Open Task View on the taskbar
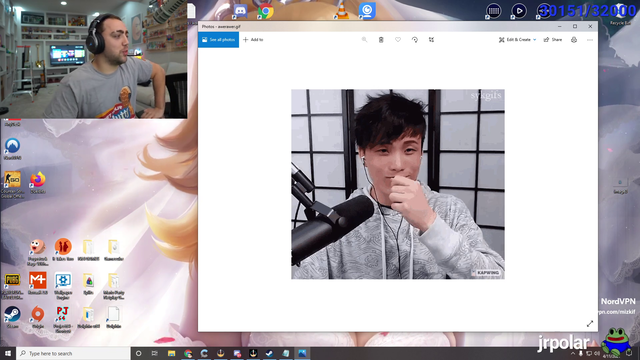Viewport: 640px width, 360px height. pos(155,353)
